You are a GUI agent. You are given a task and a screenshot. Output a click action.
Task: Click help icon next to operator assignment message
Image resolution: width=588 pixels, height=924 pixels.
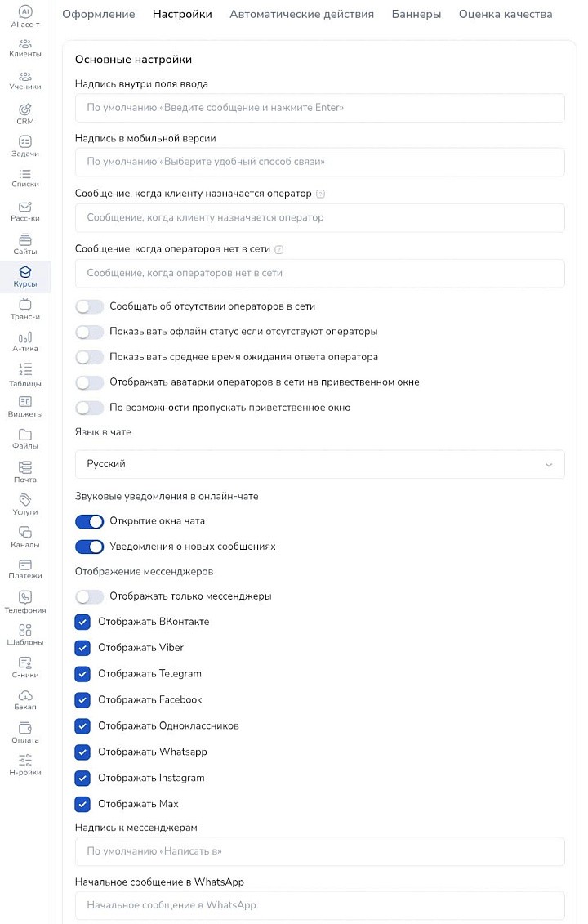[320, 194]
